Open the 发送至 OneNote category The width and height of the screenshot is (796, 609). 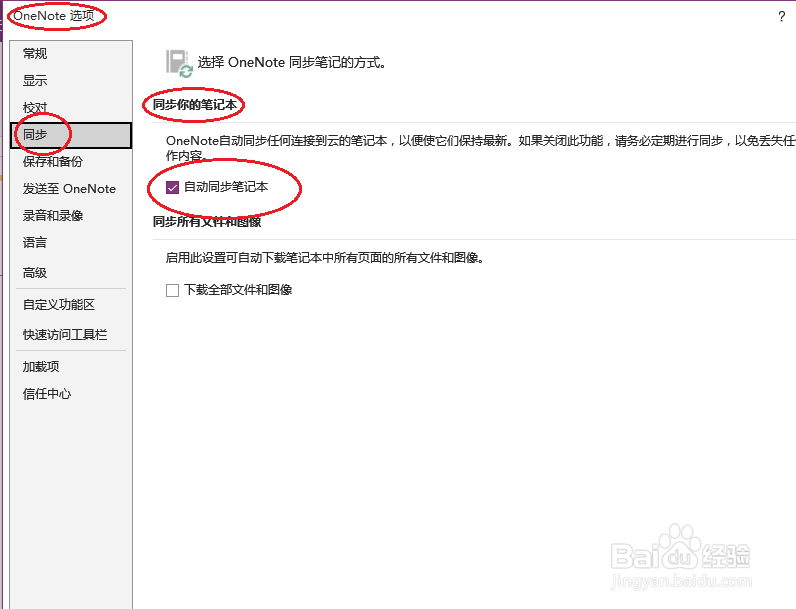pos(69,189)
